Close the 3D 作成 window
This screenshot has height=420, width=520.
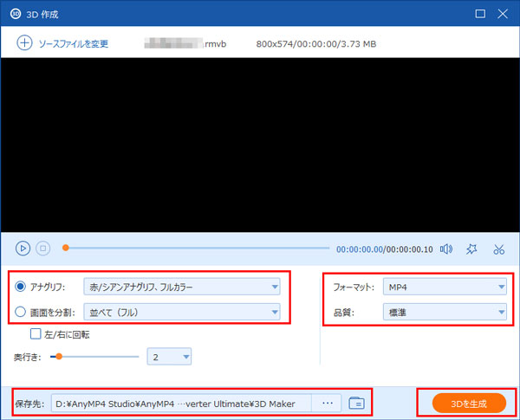[503, 14]
